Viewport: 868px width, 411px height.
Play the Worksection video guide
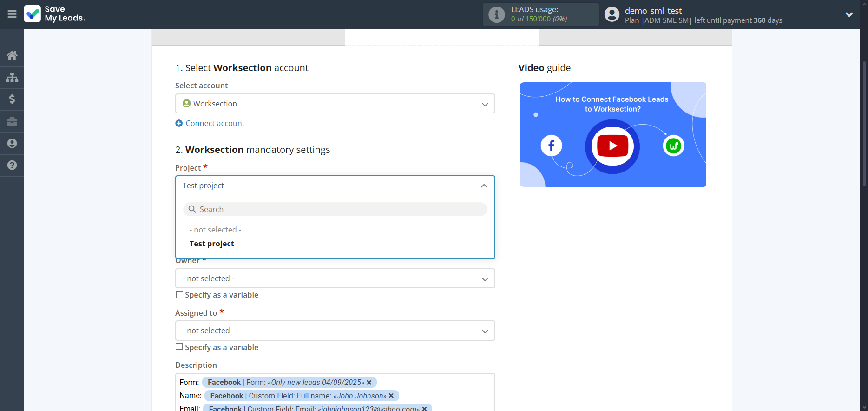tap(612, 146)
